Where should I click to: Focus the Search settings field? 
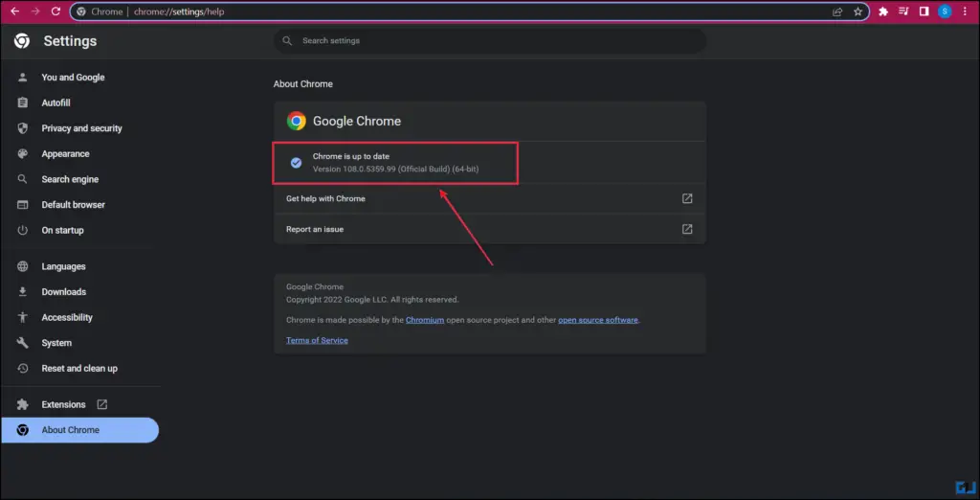[490, 40]
